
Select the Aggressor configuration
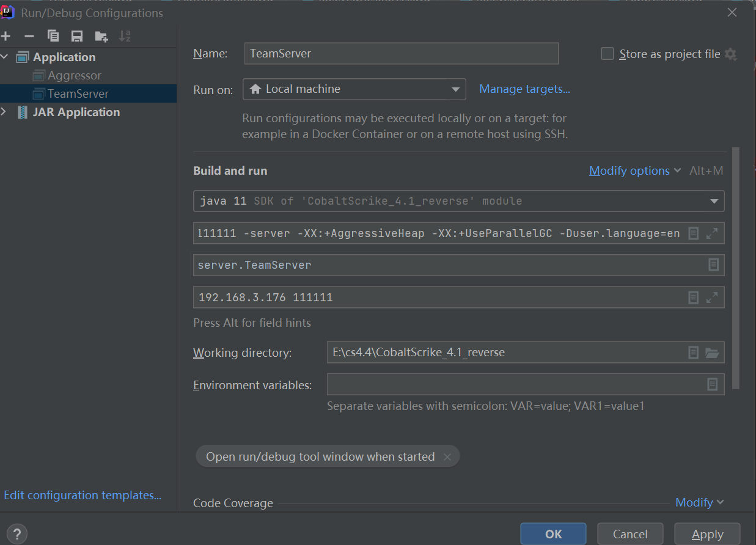[x=75, y=75]
